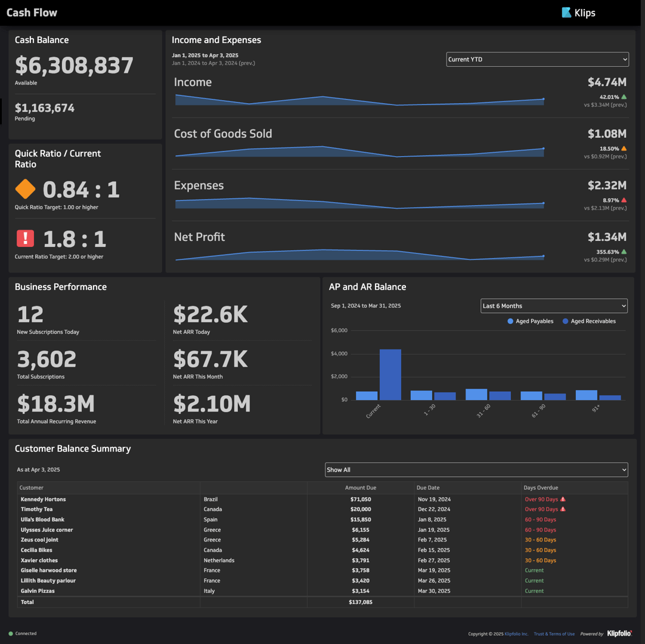This screenshot has height=644, width=645.
Task: Click the green up arrow next to Income's 42.01%
Action: [x=624, y=96]
